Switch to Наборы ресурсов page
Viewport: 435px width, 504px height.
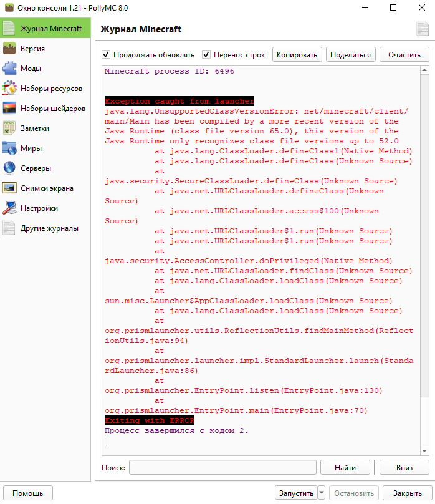click(x=45, y=89)
